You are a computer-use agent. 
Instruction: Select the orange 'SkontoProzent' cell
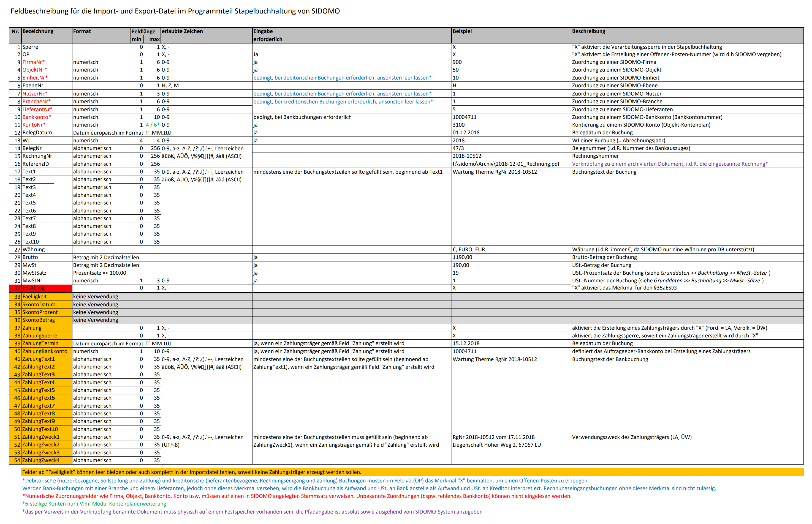47,312
